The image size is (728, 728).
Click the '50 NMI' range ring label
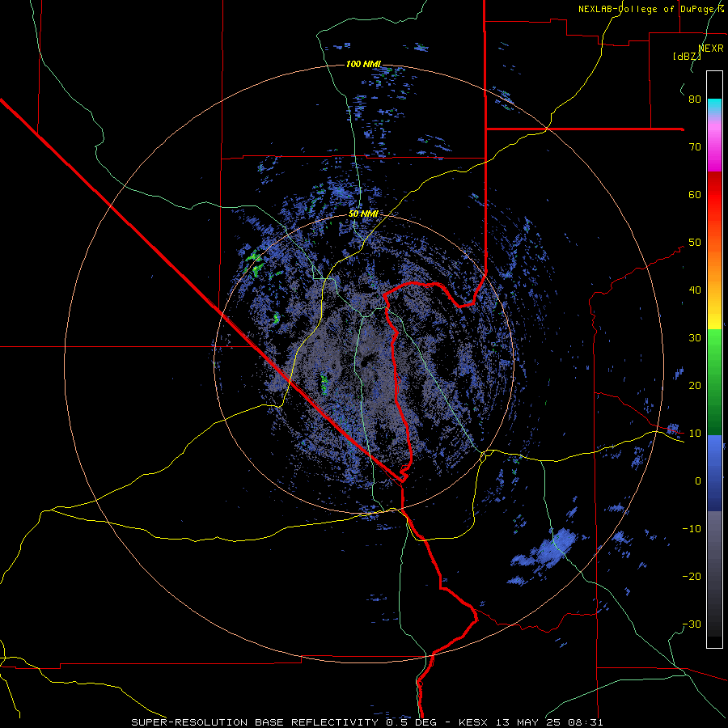click(363, 214)
